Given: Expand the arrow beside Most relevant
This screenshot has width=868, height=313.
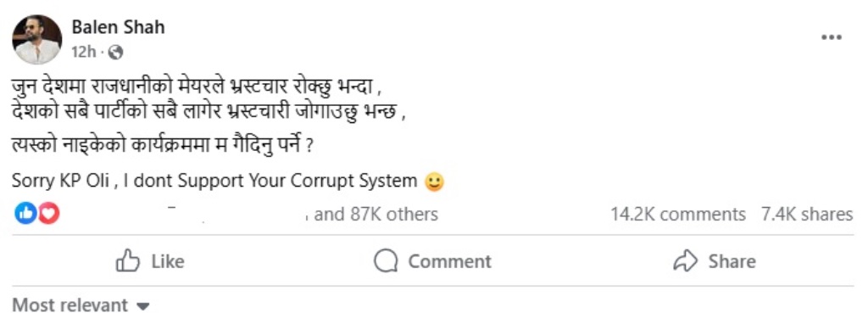Looking at the screenshot, I should coord(142,306).
